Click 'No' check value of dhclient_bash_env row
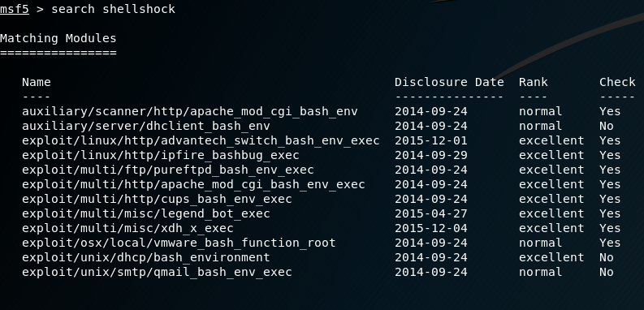Screen dimensions: 644x310 click(606, 126)
